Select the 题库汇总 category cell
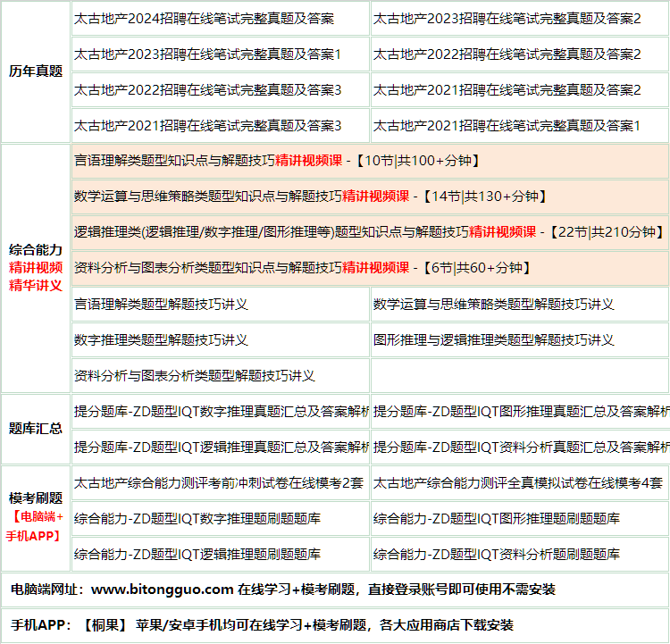This screenshot has width=670, height=644. (36, 429)
